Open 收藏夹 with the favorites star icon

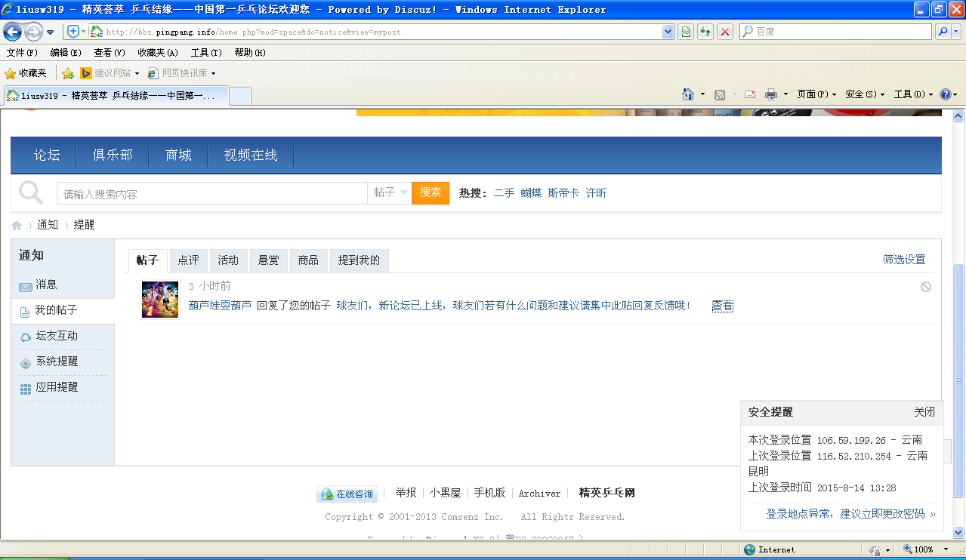click(26, 73)
